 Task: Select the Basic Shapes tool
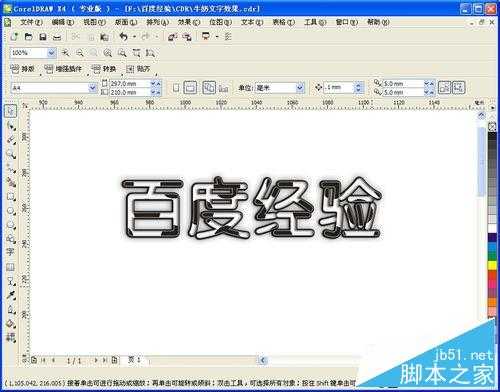(11, 238)
